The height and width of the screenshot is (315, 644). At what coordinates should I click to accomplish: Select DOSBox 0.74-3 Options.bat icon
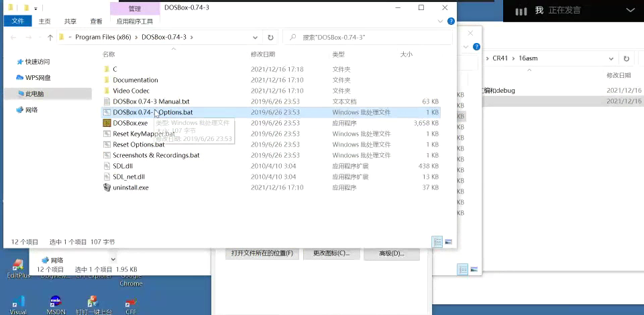pyautogui.click(x=107, y=112)
